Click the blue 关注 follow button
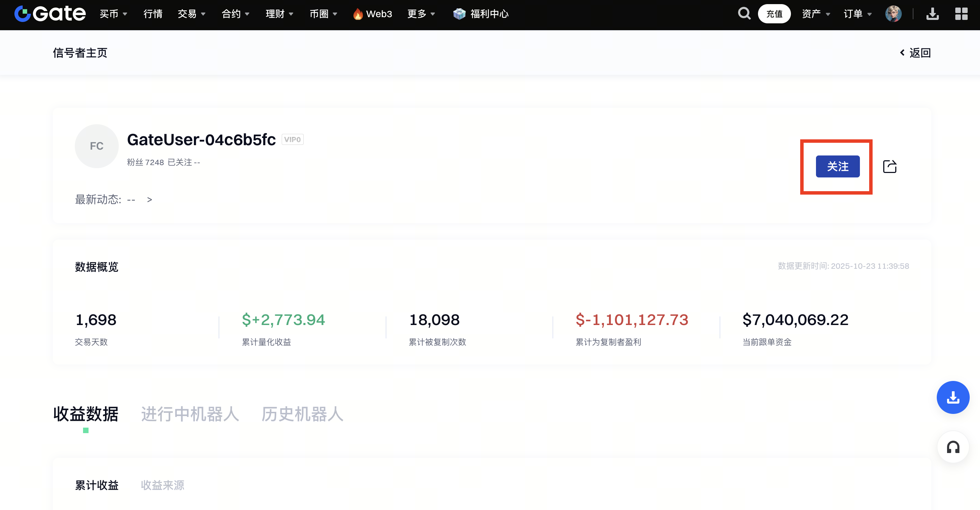Image resolution: width=980 pixels, height=510 pixels. point(837,166)
